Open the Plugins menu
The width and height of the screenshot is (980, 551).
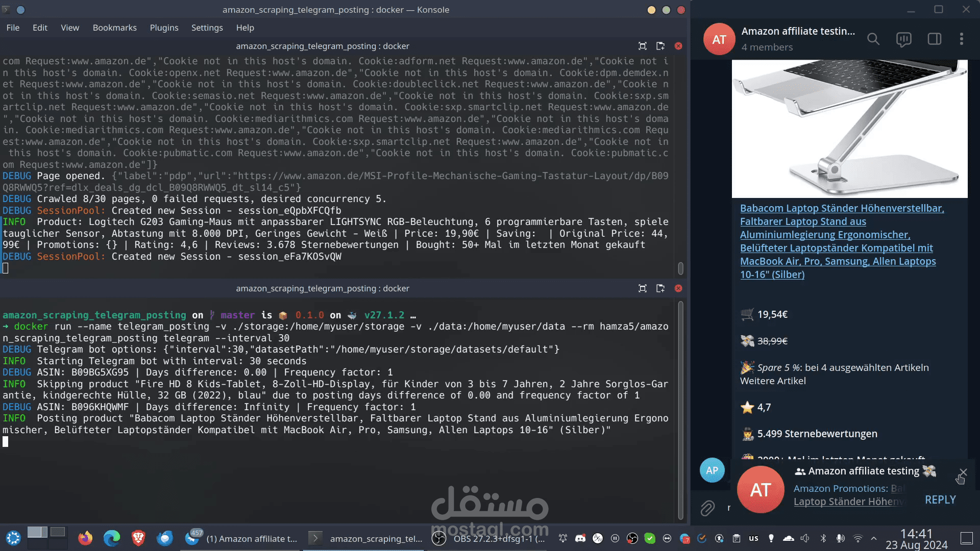pyautogui.click(x=164, y=28)
